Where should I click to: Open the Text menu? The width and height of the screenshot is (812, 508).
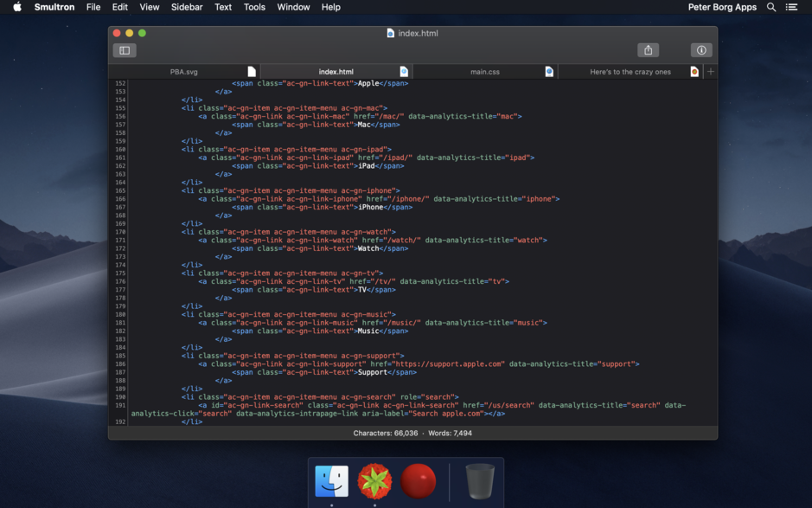click(x=222, y=7)
